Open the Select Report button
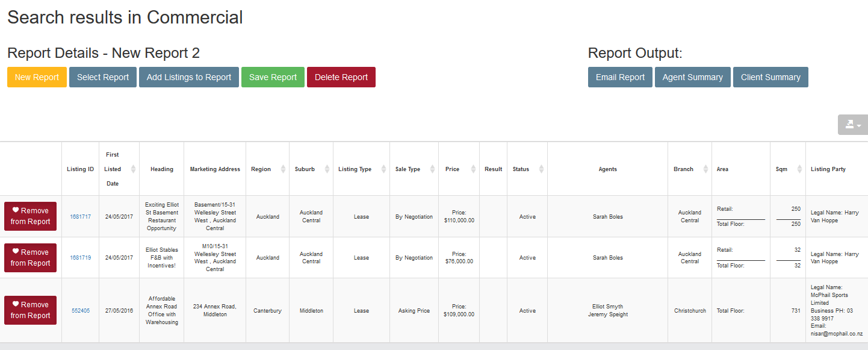This screenshot has width=868, height=350. (x=103, y=77)
